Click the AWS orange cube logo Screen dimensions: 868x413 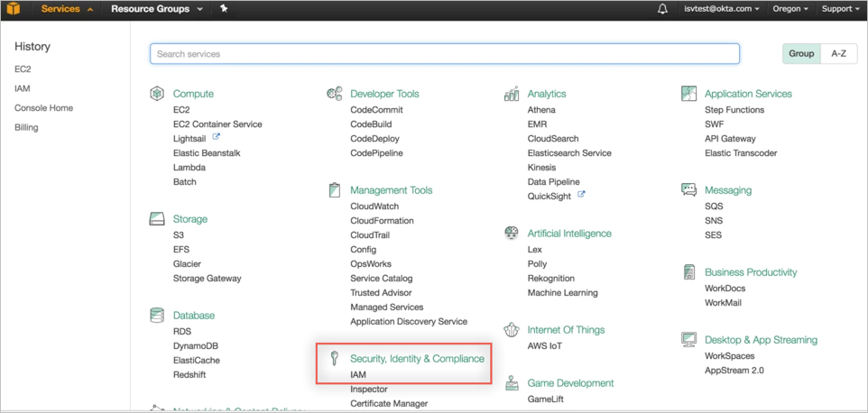[x=14, y=9]
